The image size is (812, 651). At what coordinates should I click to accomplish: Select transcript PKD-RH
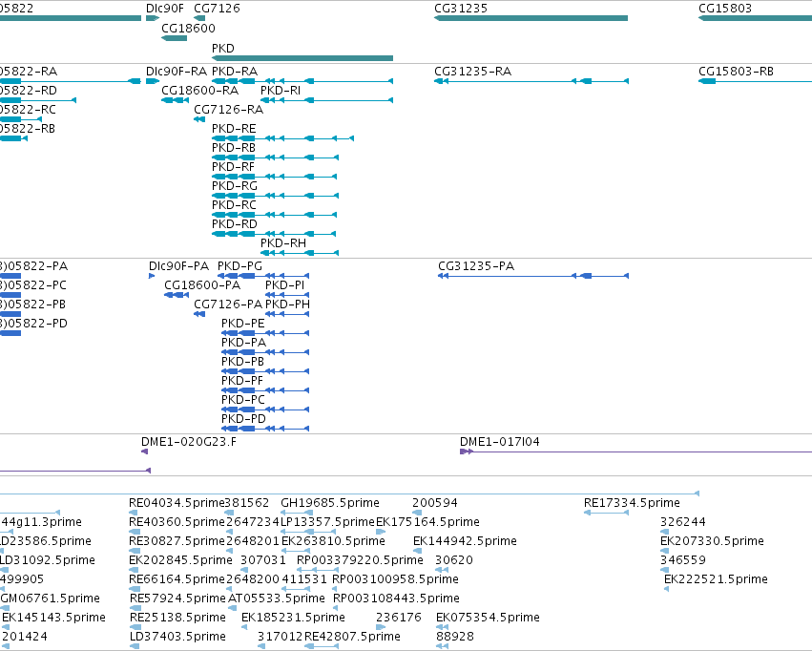click(x=300, y=253)
